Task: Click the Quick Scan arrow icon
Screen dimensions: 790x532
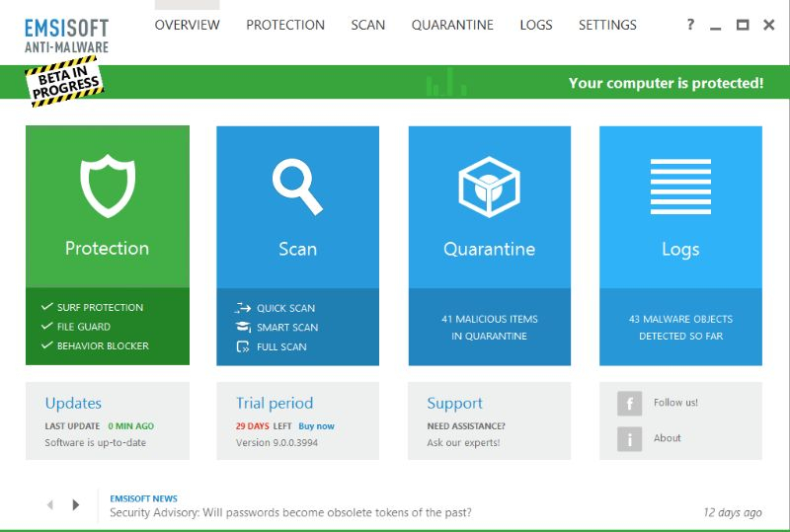Action: pyautogui.click(x=243, y=308)
